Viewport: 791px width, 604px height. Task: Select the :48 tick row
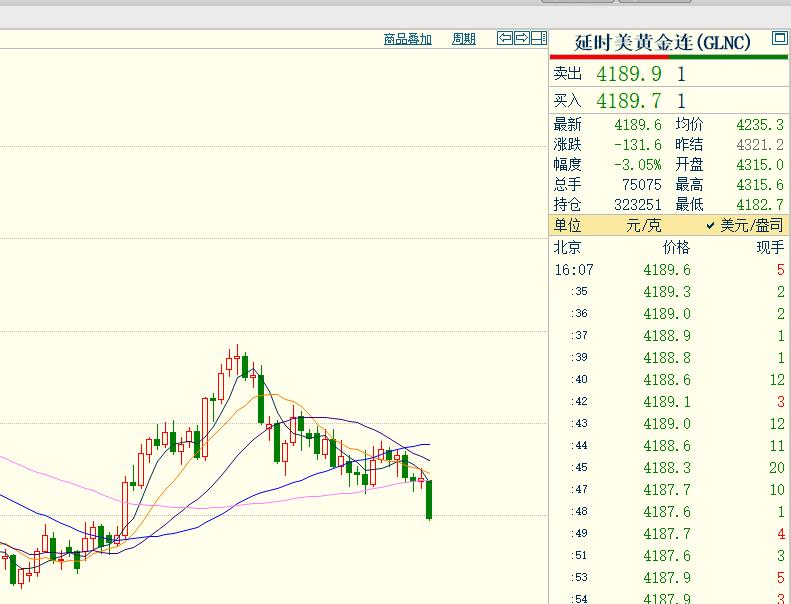(669, 512)
